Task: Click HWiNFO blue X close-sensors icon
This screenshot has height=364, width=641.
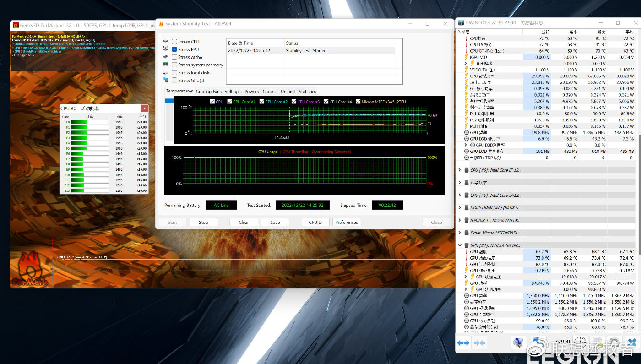Action: pyautogui.click(x=632, y=342)
